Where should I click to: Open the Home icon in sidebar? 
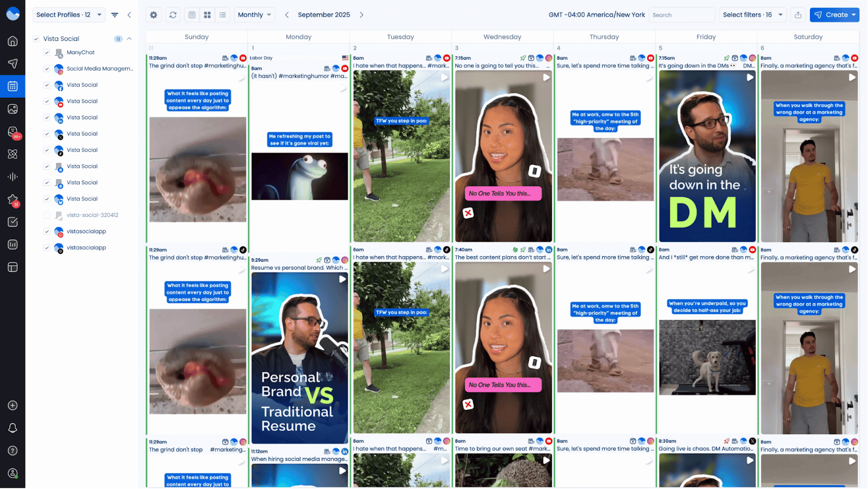[x=12, y=41]
